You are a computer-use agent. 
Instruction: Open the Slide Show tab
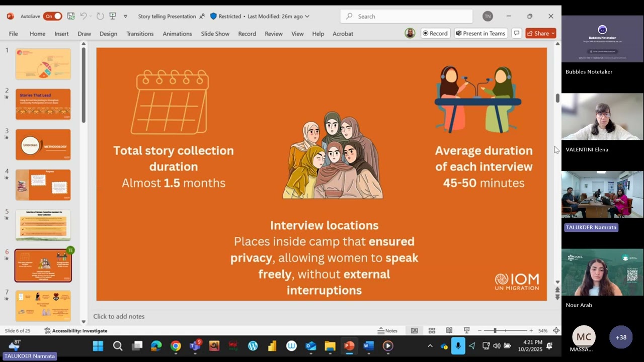[215, 34]
